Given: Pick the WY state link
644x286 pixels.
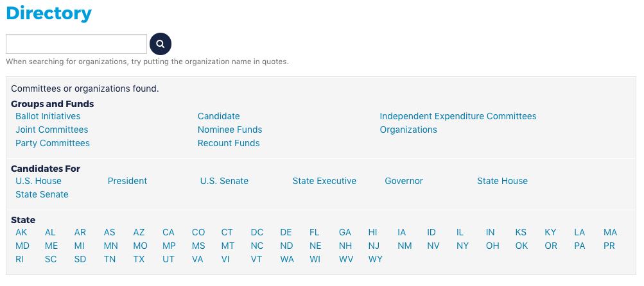Looking at the screenshot, I should coord(376,260).
